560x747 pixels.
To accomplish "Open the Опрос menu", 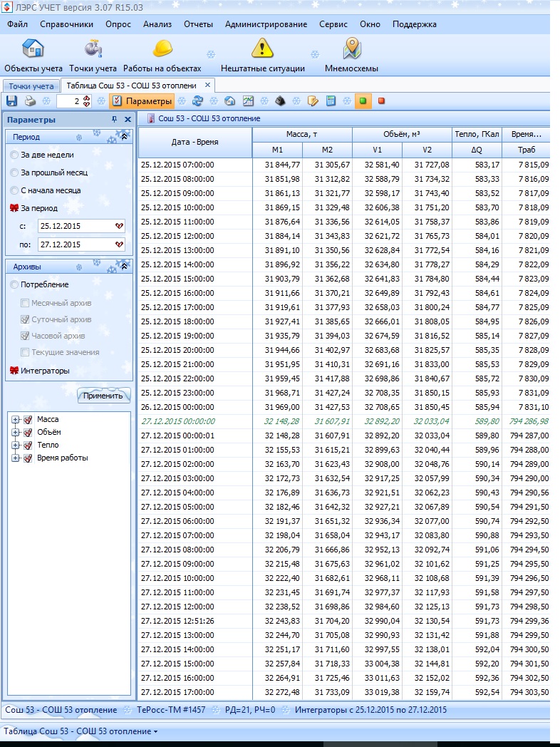I will tap(118, 24).
